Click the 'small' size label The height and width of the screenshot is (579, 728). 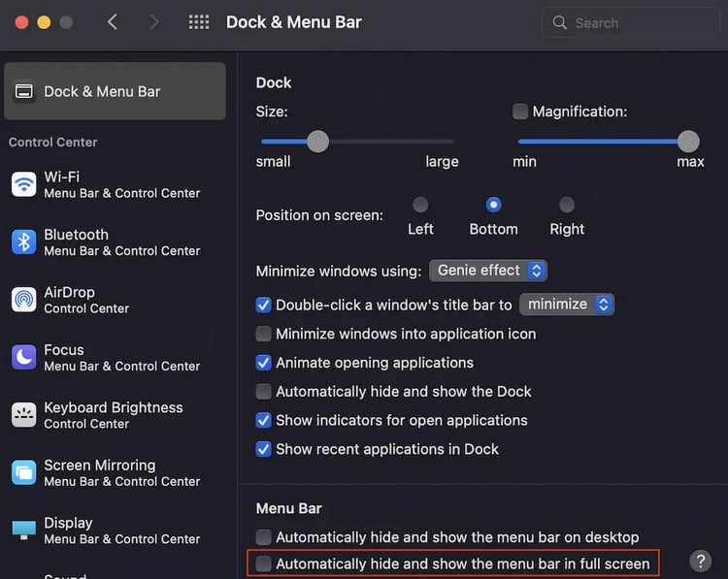(x=273, y=161)
